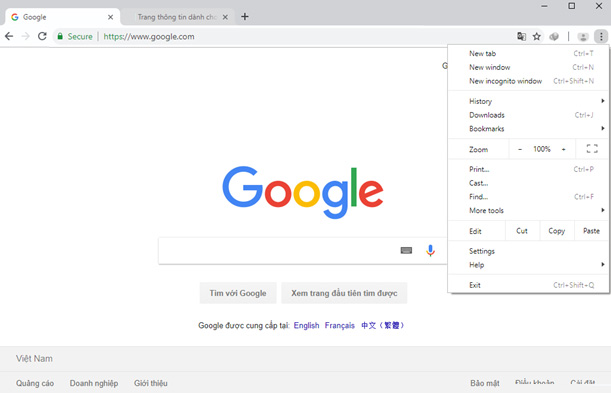Open a new tab with plus button
Viewport: 611px width, 393px height.
245,17
